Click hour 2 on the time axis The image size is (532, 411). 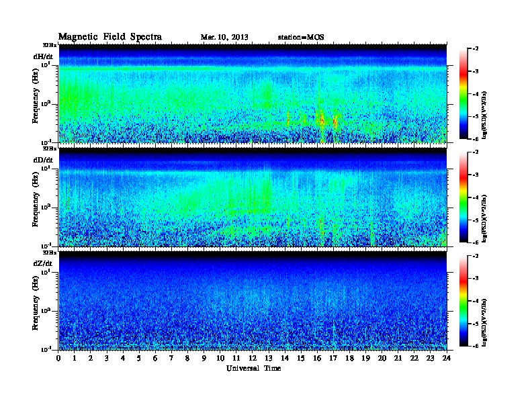click(91, 359)
